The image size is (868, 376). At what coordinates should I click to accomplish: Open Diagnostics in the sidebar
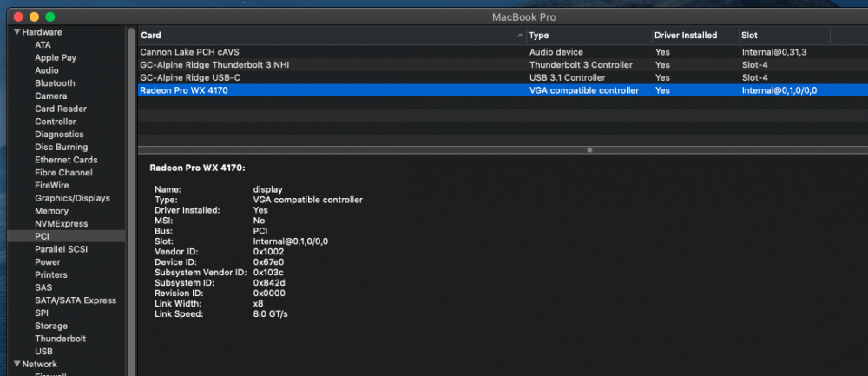pos(59,134)
